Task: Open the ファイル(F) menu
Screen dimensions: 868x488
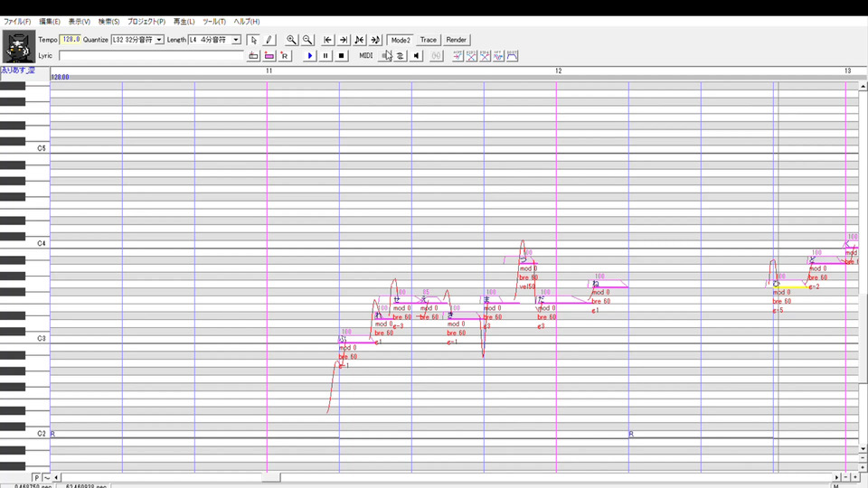Action: pos(17,22)
